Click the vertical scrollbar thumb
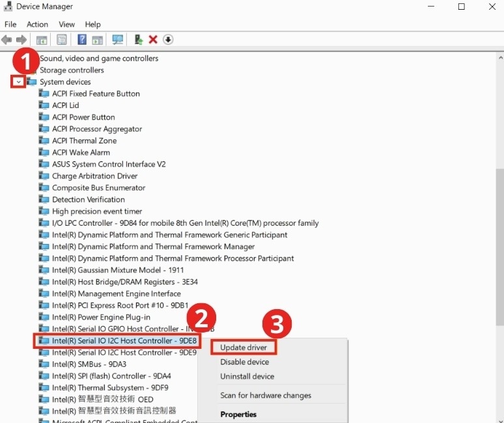 pyautogui.click(x=500, y=247)
